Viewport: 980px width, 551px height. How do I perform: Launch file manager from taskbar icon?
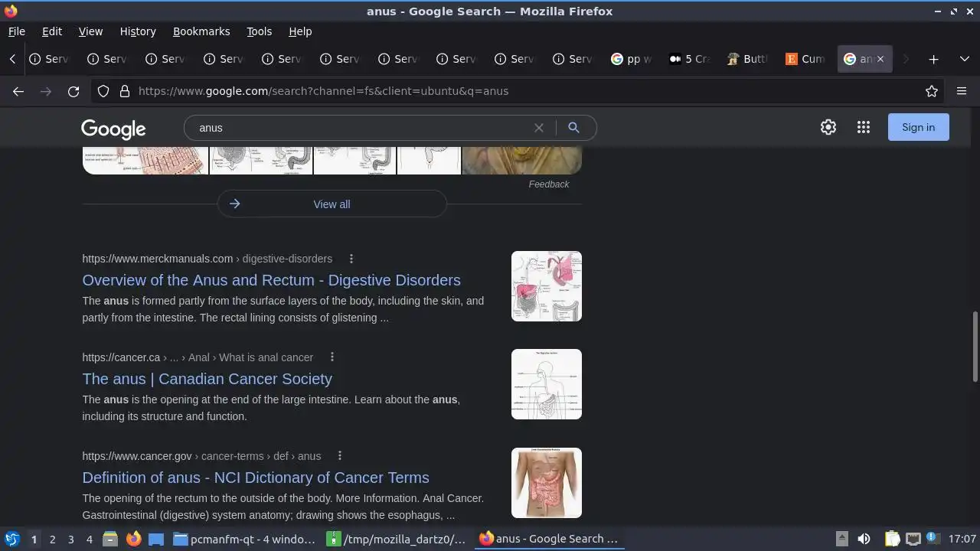(x=110, y=539)
